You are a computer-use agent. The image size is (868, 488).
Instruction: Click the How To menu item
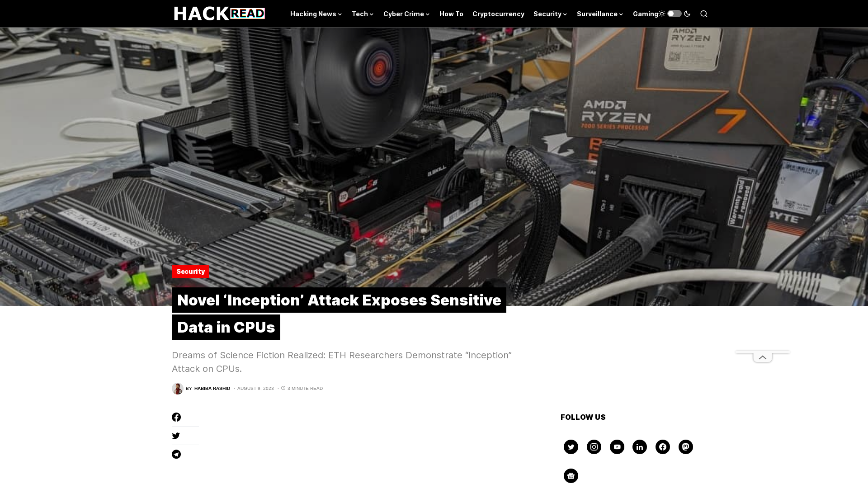click(x=451, y=13)
